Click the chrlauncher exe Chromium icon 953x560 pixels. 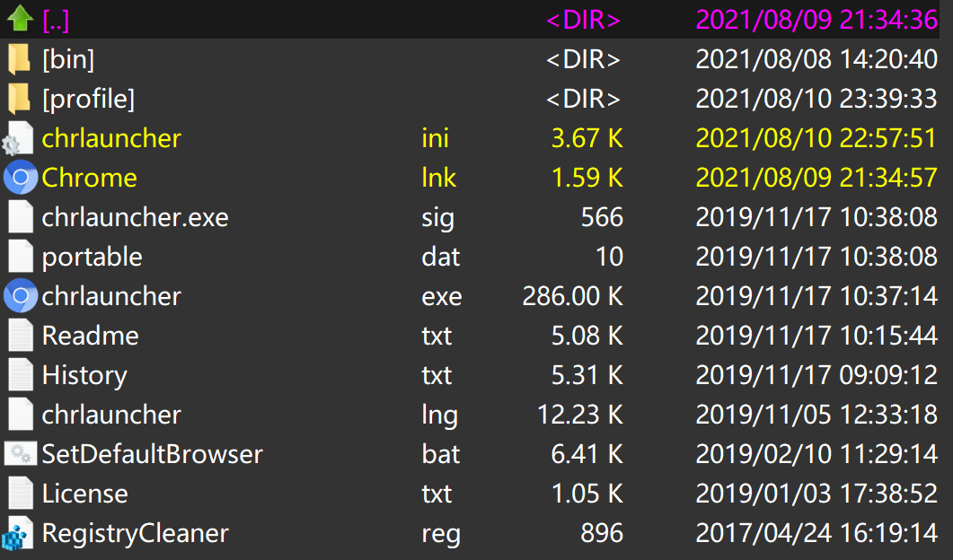[20, 296]
